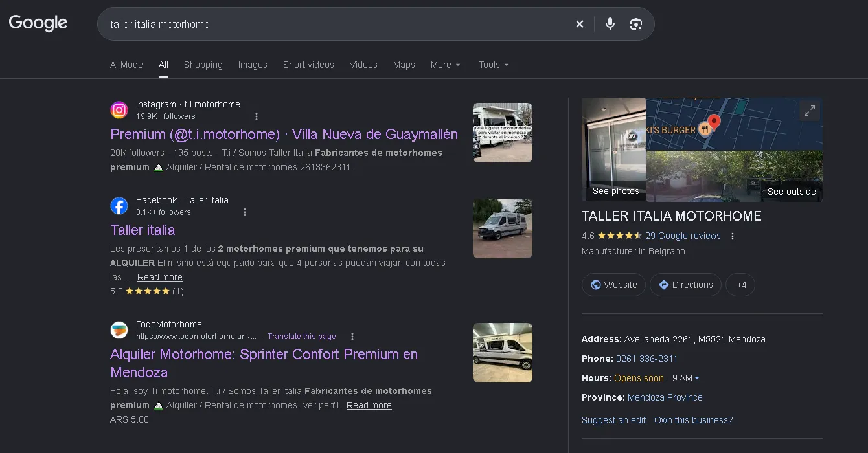Open Alquiler Motorhome Sprinter Confort result
This screenshot has height=453, width=868.
264,363
